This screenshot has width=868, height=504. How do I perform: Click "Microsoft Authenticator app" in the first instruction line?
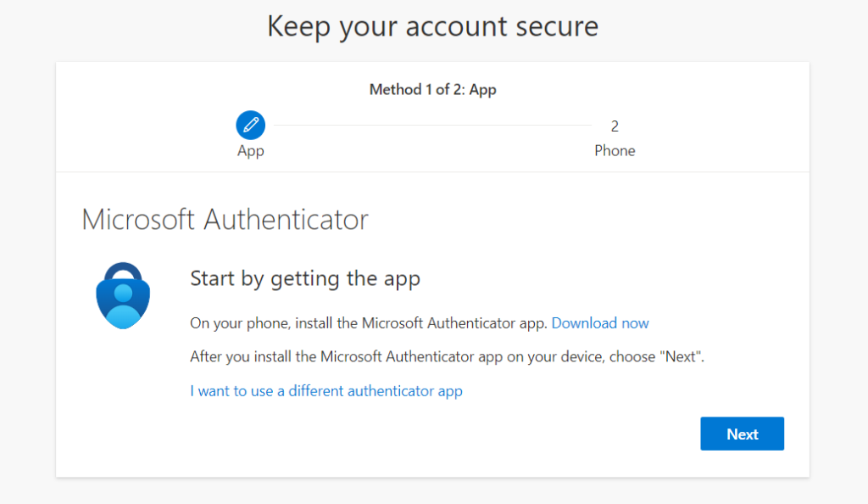click(454, 323)
